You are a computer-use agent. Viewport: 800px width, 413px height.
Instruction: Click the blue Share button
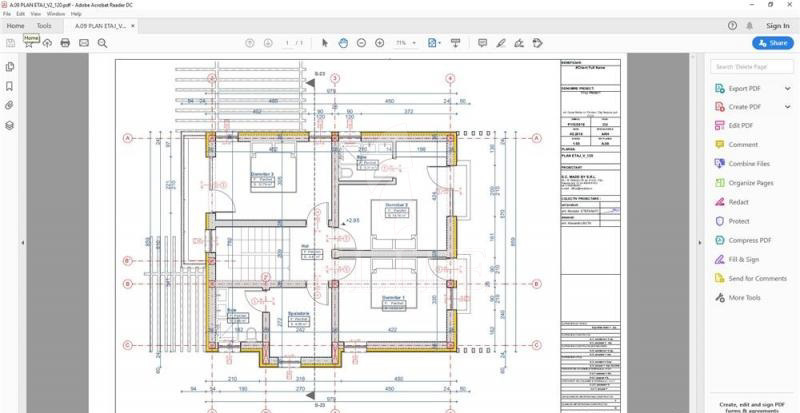point(772,43)
